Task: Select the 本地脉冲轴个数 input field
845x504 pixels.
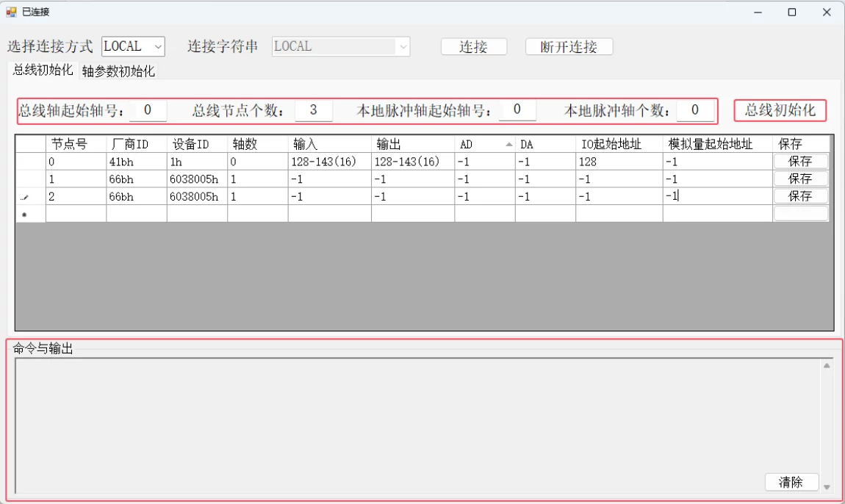Action: (694, 110)
